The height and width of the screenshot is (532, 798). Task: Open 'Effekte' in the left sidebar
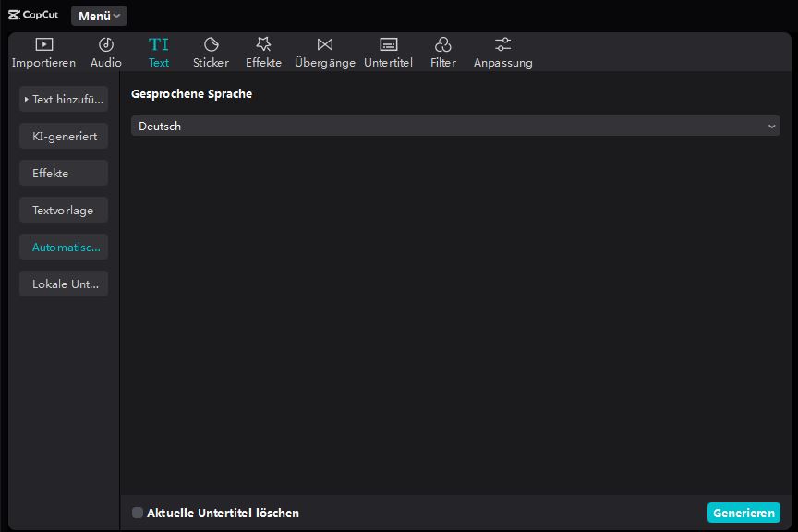point(64,174)
